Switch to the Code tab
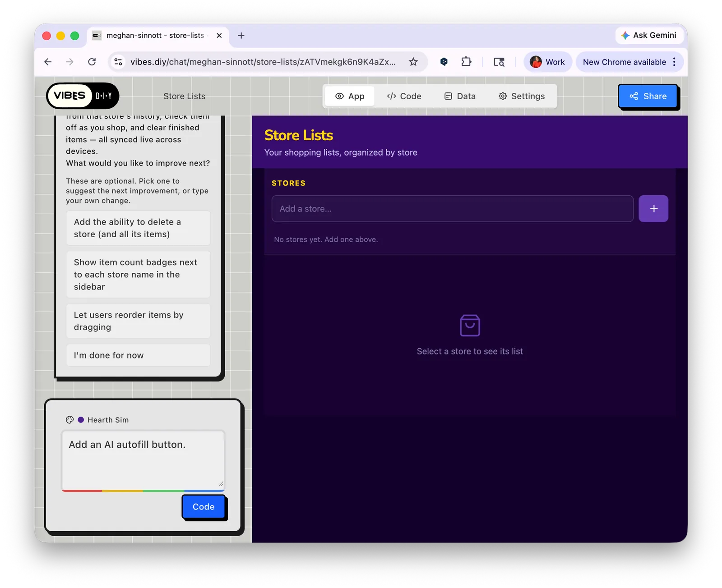The width and height of the screenshot is (722, 588). point(404,96)
